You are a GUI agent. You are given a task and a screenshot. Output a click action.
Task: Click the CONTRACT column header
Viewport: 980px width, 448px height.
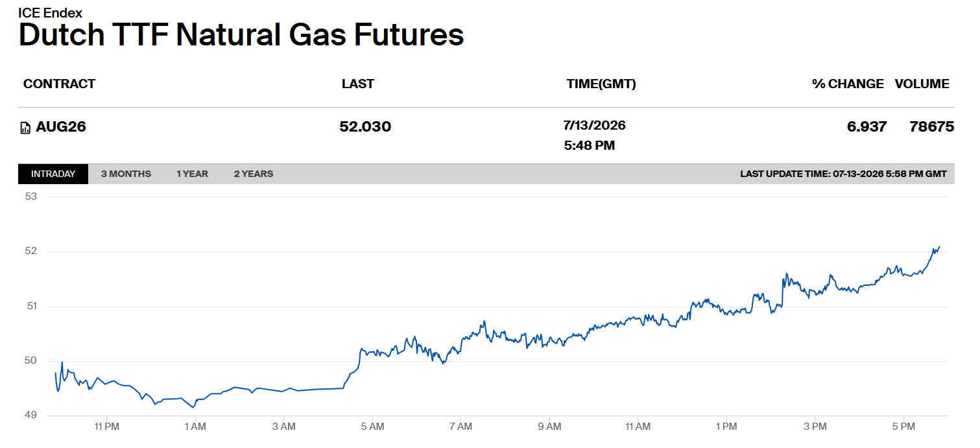point(59,84)
